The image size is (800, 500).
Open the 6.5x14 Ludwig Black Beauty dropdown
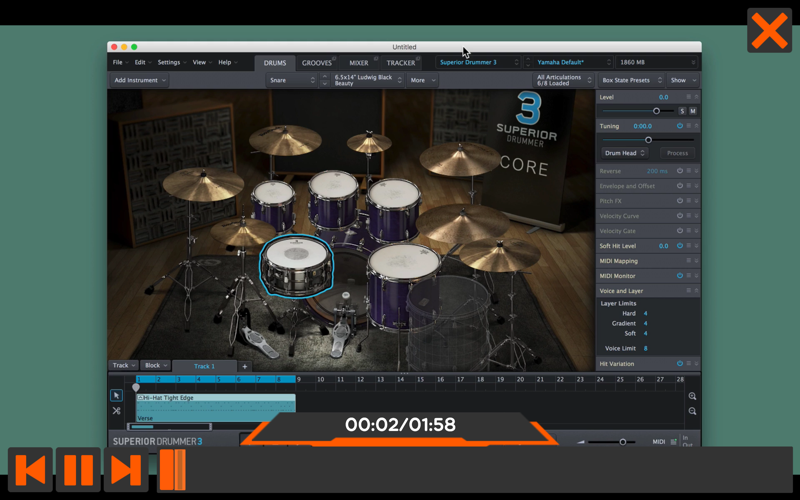367,80
